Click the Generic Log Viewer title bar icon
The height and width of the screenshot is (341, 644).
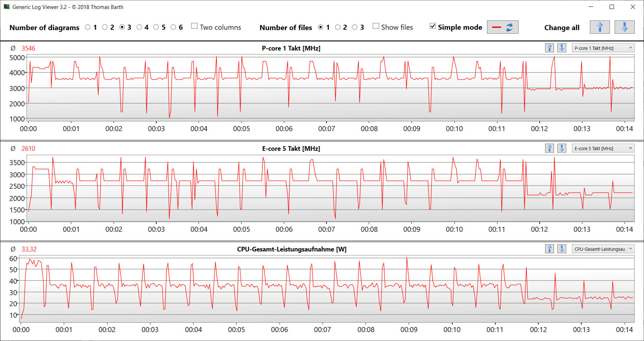6,7
